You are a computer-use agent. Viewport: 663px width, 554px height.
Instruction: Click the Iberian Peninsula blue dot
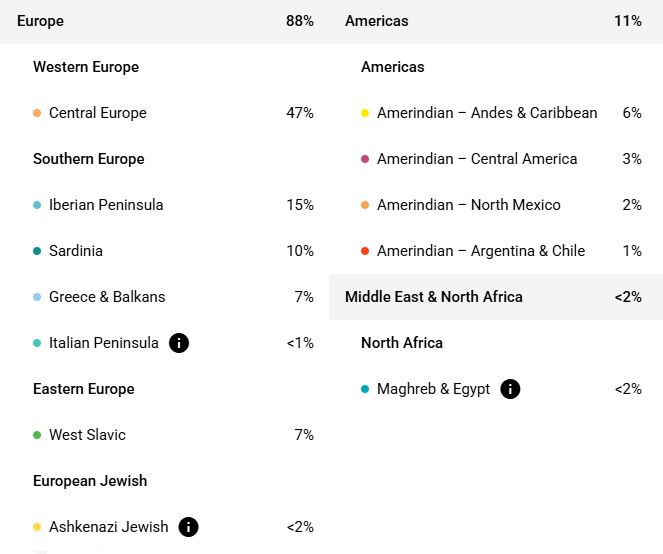coord(37,205)
